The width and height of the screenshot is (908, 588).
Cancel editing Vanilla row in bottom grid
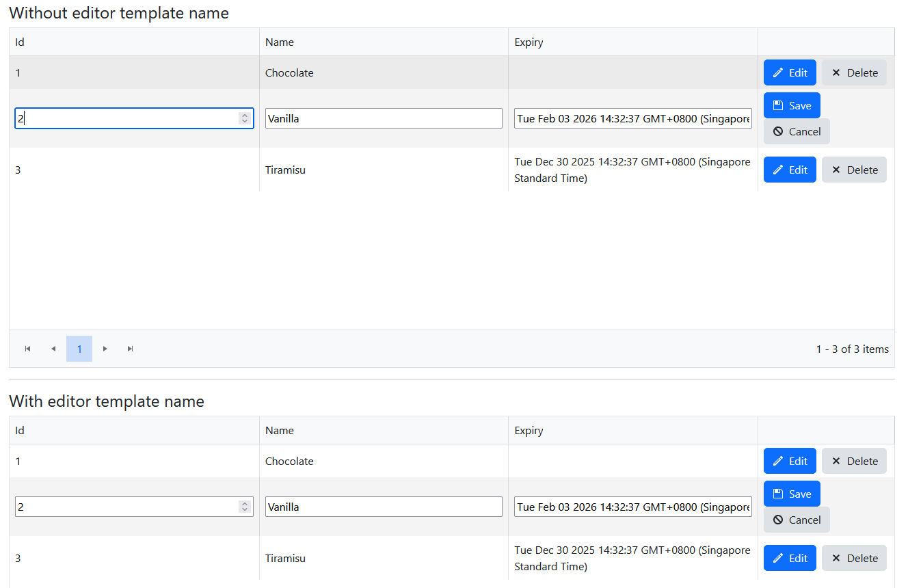(797, 520)
